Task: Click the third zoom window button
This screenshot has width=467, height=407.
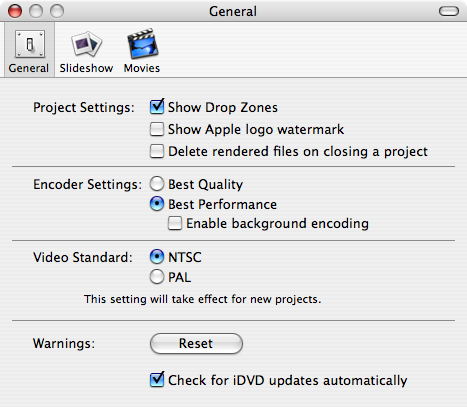Action: pos(57,11)
